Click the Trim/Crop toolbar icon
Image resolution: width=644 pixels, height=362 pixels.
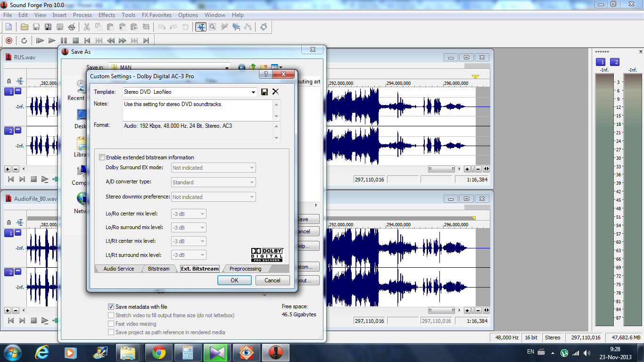click(x=146, y=27)
